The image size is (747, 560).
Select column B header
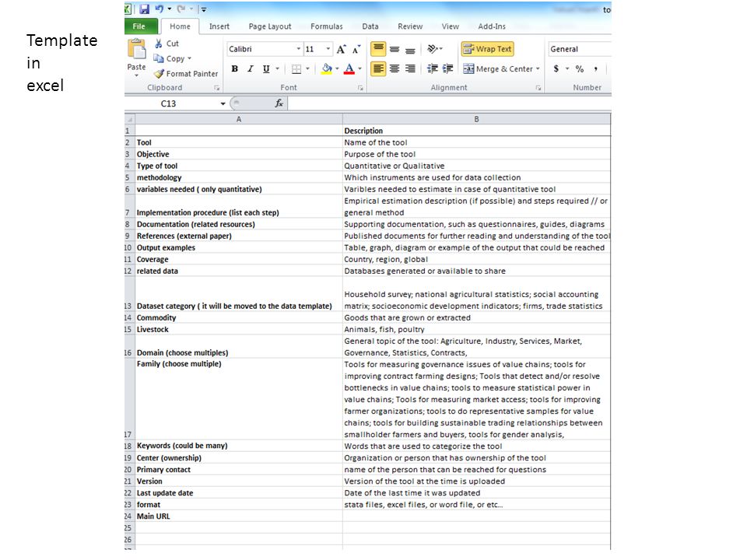click(x=476, y=119)
